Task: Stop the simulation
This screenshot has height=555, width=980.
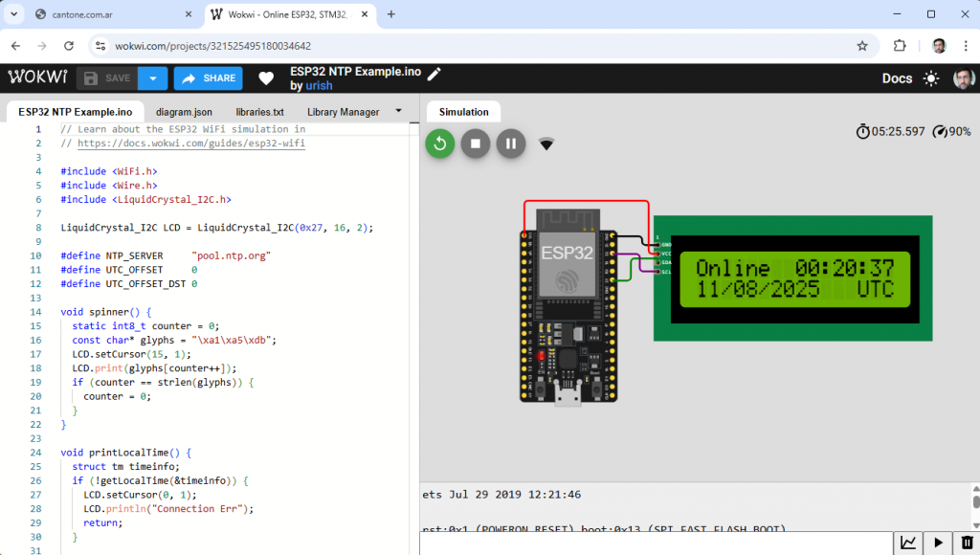Action: tap(475, 144)
